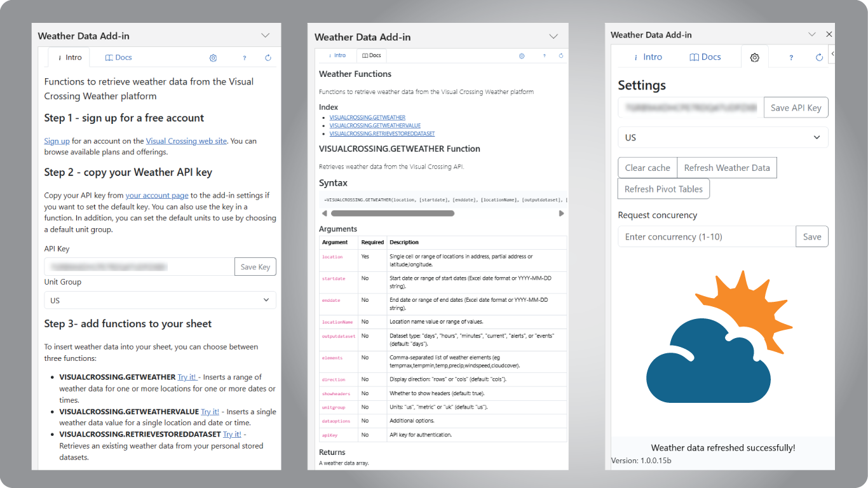868x488 pixels.
Task: Click Save button beside concurrency field
Action: (812, 236)
